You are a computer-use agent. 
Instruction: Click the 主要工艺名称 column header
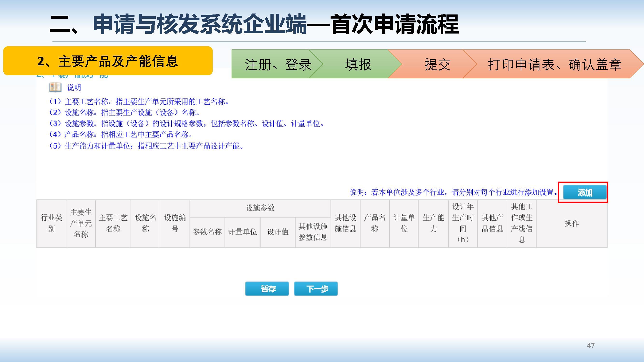coord(113,223)
